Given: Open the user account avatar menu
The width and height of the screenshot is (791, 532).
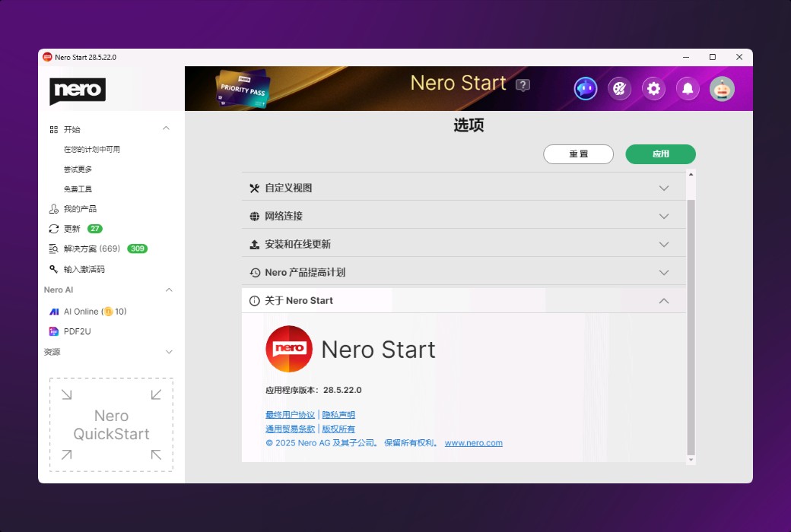Looking at the screenshot, I should coord(721,88).
